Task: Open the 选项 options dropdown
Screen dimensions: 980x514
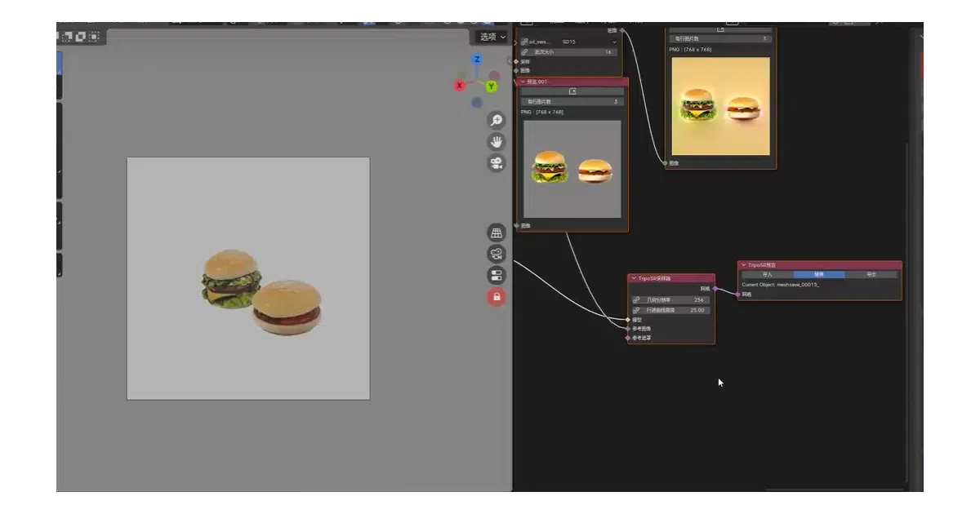Action: click(492, 37)
